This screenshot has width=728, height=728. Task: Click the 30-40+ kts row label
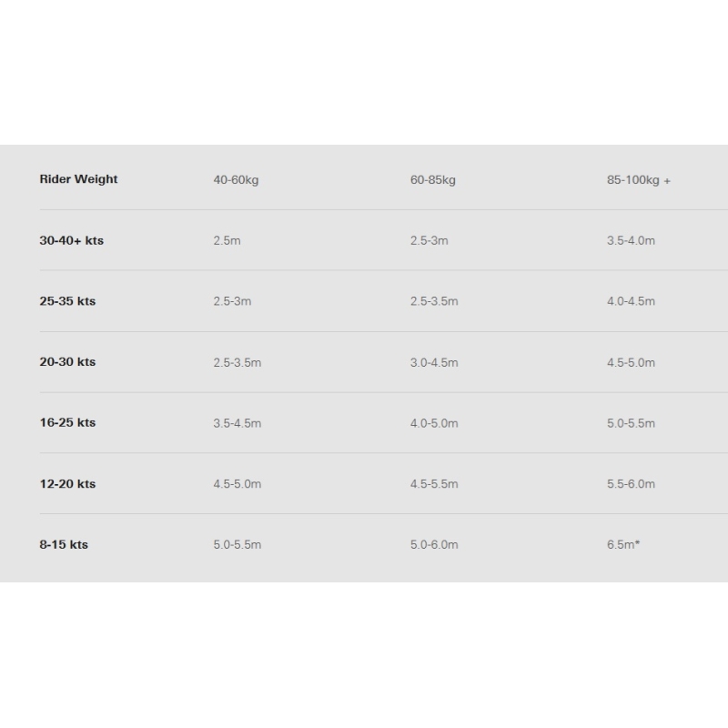(x=71, y=241)
